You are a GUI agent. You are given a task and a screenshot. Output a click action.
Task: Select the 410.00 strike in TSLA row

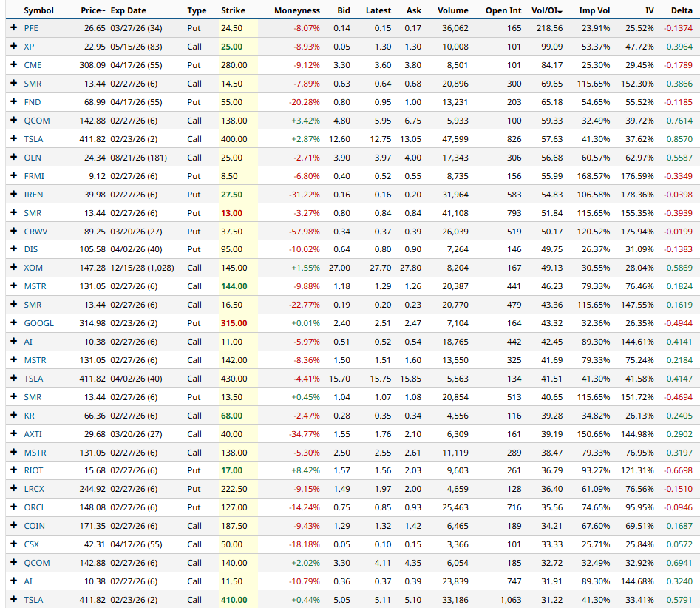click(x=234, y=600)
